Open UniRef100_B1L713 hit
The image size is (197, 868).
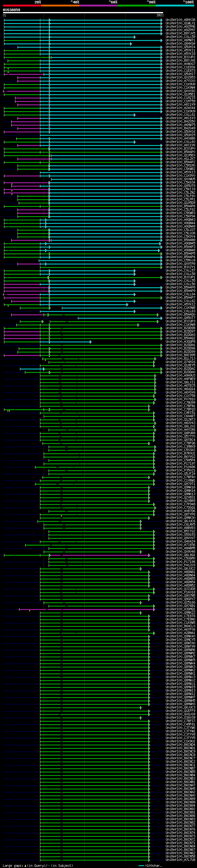pos(180,359)
